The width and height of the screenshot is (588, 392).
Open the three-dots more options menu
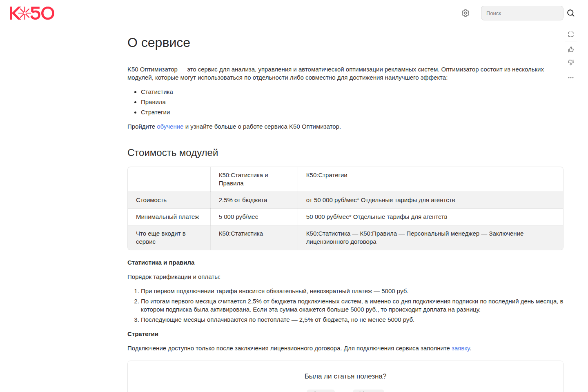tap(571, 78)
